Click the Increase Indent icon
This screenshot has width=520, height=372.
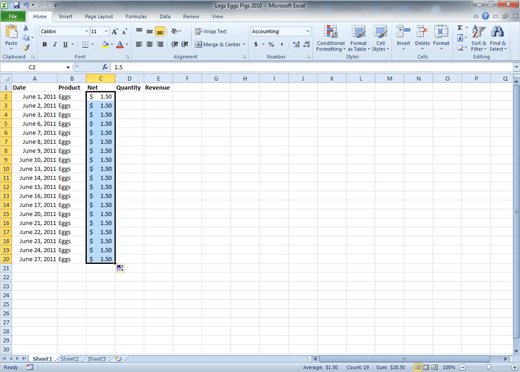(185, 44)
